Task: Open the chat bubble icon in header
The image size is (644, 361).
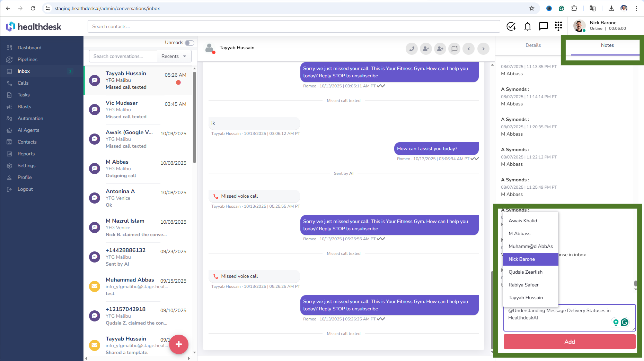Action: pos(543,26)
